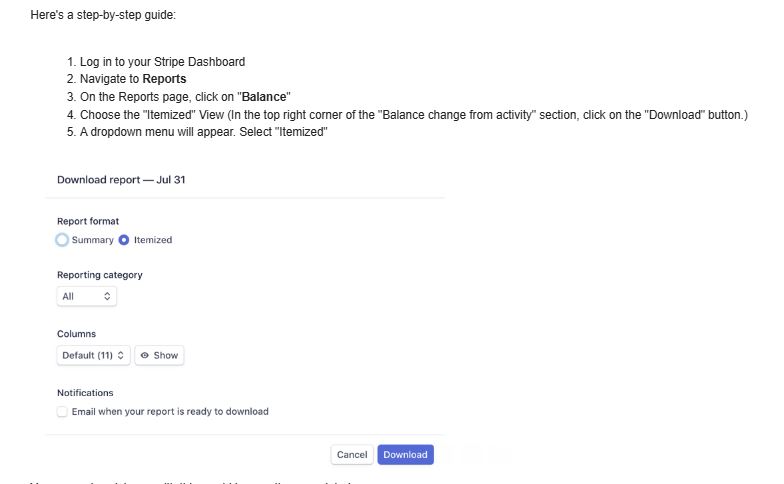The height and width of the screenshot is (484, 784).
Task: Click the Columns section label
Action: coord(76,334)
